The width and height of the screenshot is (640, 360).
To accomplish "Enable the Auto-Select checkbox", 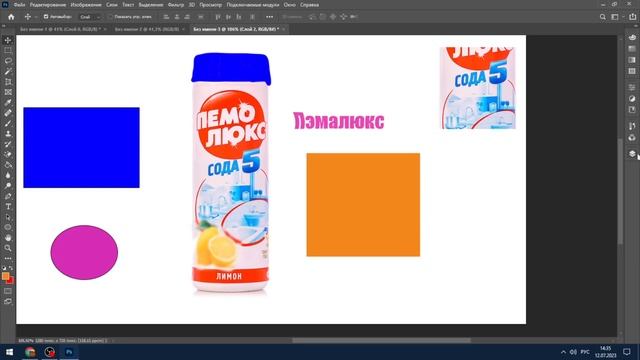I will coord(46,17).
